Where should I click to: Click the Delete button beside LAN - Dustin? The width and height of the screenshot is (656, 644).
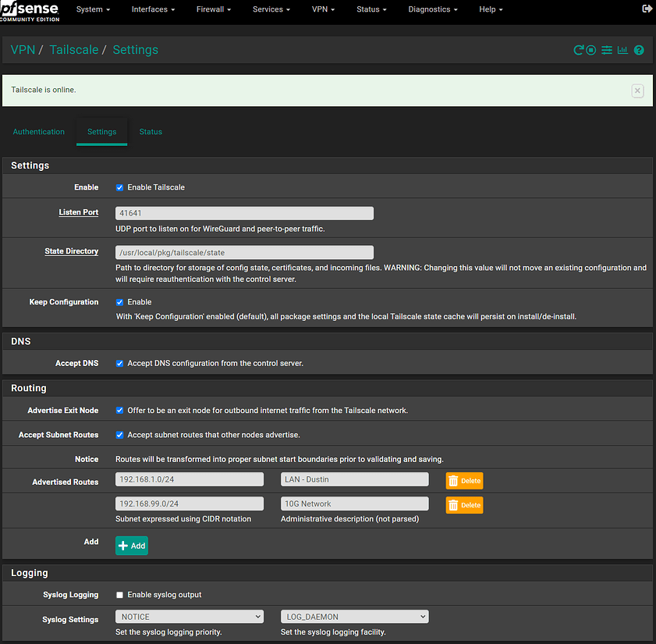point(464,482)
